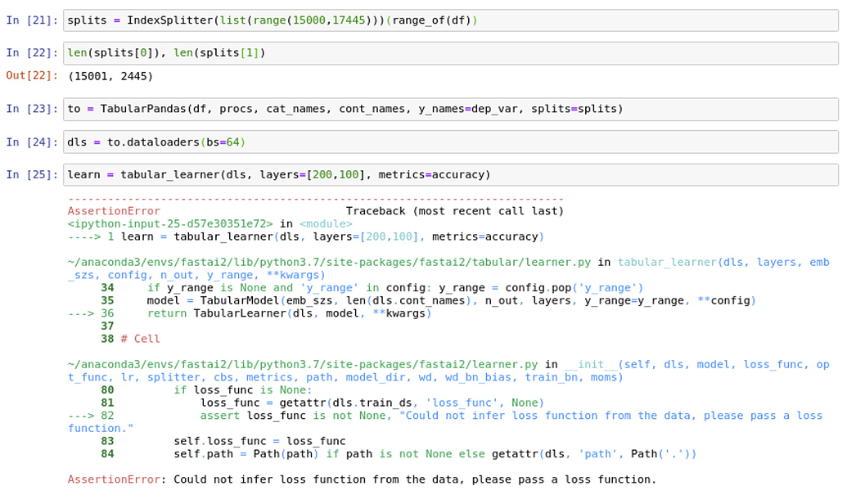
Task: Click into the In [21] IndexSplitter code cell
Action: click(327, 20)
